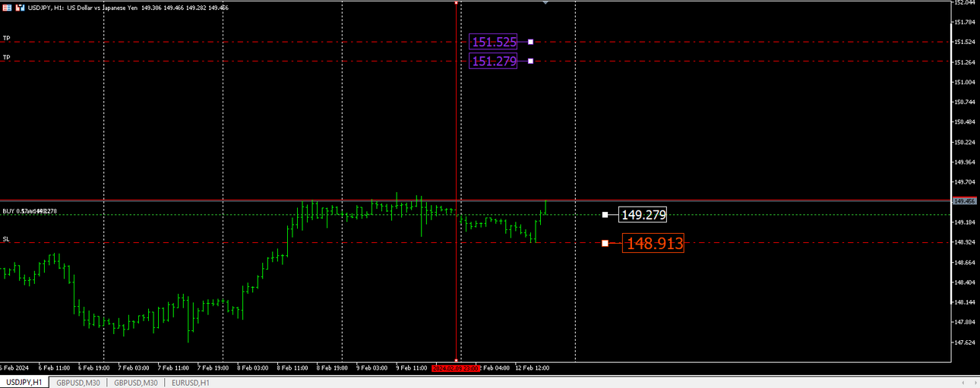Open the depth of market icon
This screenshot has width=980, height=388.
20,7
